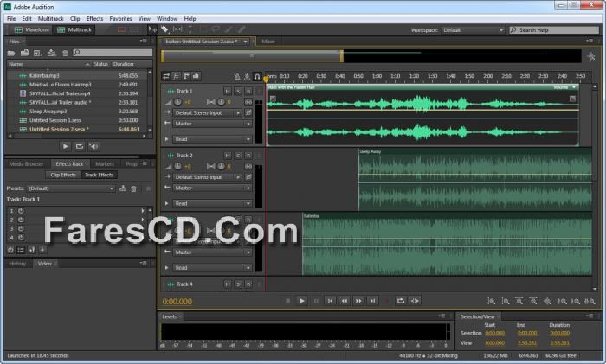This screenshot has height=364, width=606.
Task: Select the Time Selection tool
Action: click(x=190, y=29)
